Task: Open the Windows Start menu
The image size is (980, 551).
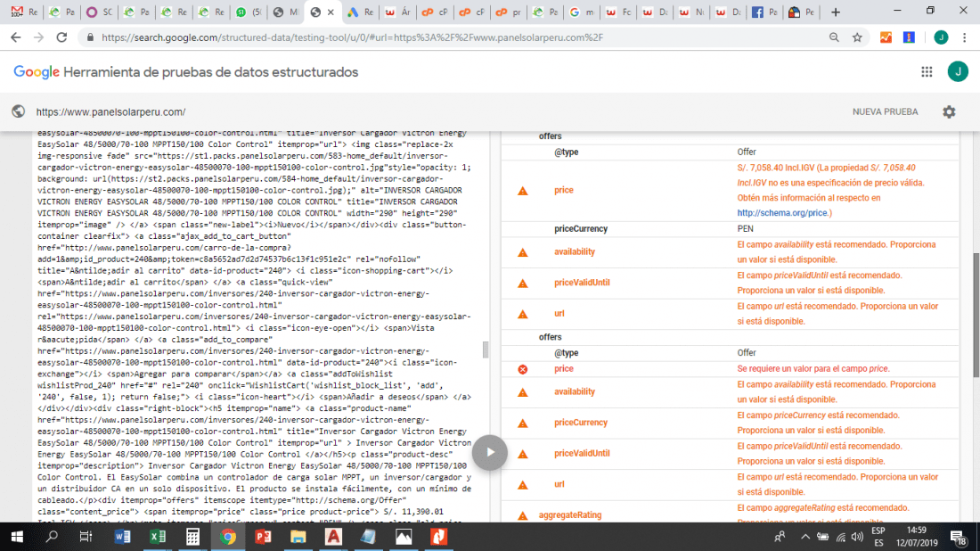Action: click(x=17, y=537)
